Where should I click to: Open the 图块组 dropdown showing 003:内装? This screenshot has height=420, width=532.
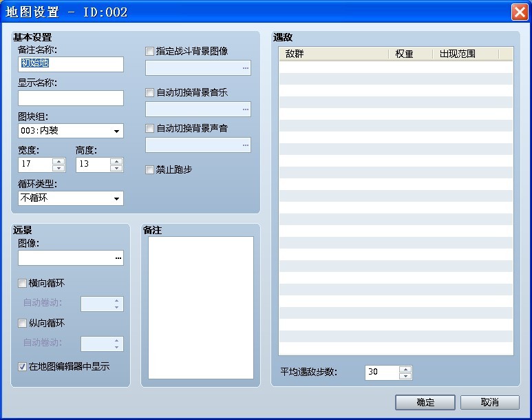click(71, 131)
